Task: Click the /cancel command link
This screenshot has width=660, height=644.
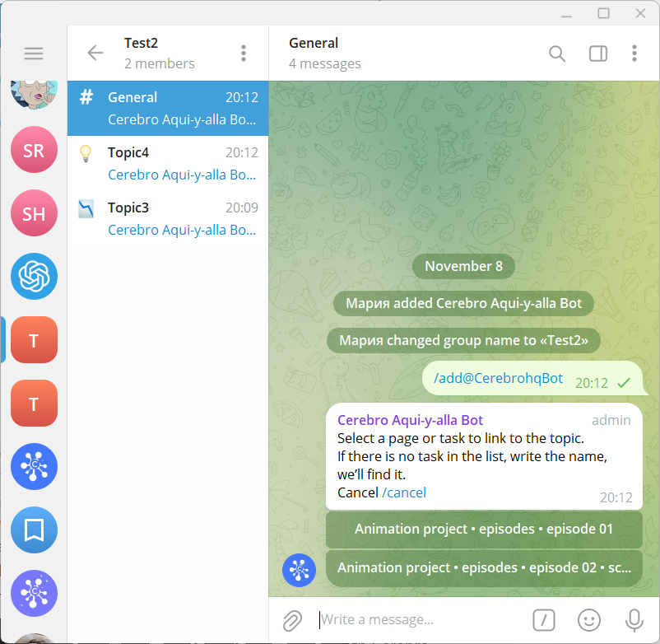Action: (x=404, y=492)
